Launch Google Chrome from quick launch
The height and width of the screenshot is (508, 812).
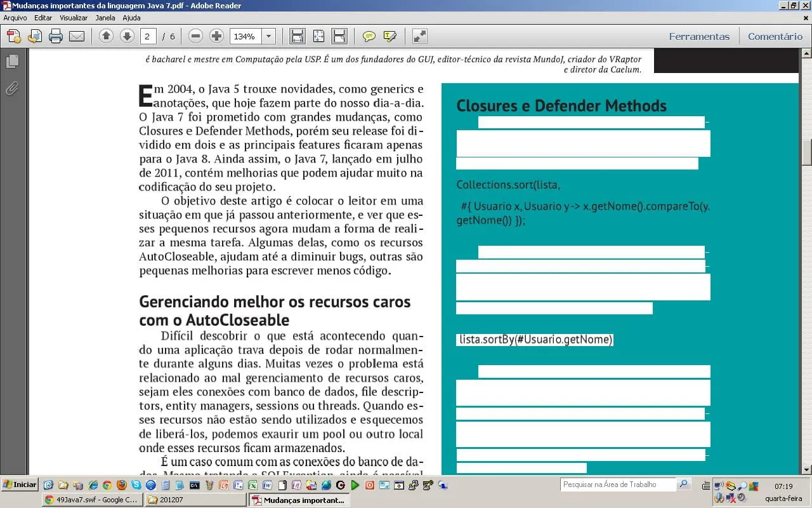point(107,485)
